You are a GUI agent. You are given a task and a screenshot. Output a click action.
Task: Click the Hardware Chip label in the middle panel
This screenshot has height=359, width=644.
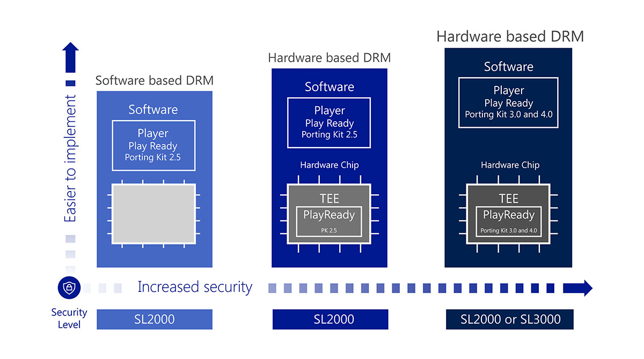point(329,165)
